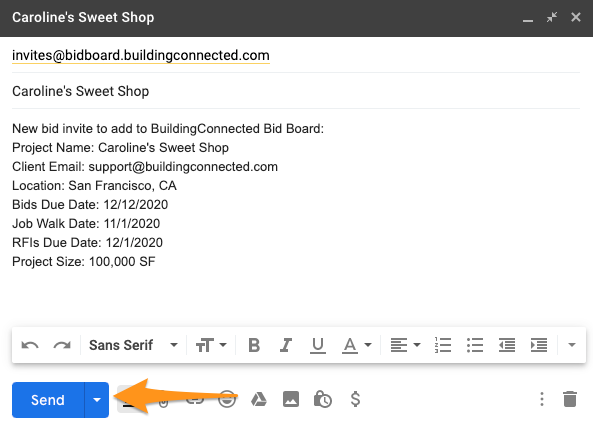The width and height of the screenshot is (593, 428).
Task: Apply bulleted list formatting
Action: (475, 345)
